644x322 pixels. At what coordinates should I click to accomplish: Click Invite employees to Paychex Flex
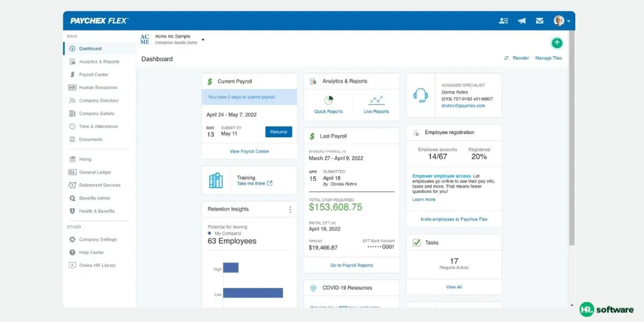pos(454,219)
